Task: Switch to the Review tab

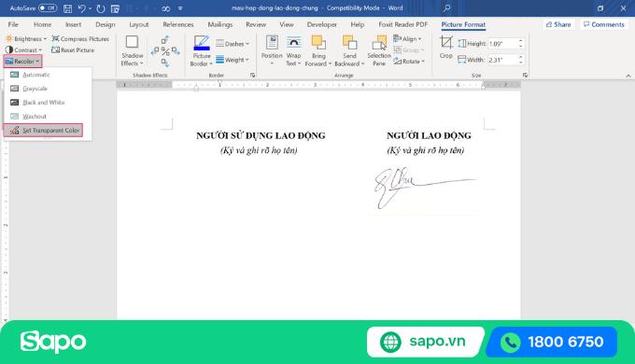Action: point(256,24)
